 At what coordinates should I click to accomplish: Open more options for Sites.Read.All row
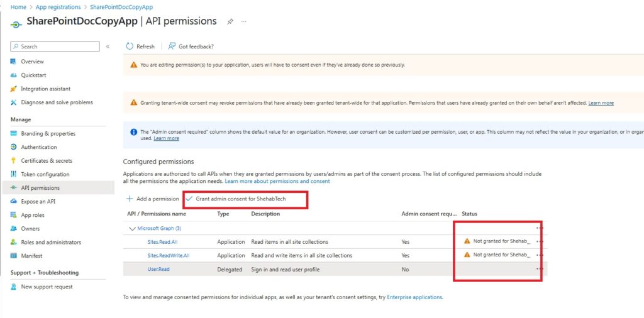pos(540,242)
